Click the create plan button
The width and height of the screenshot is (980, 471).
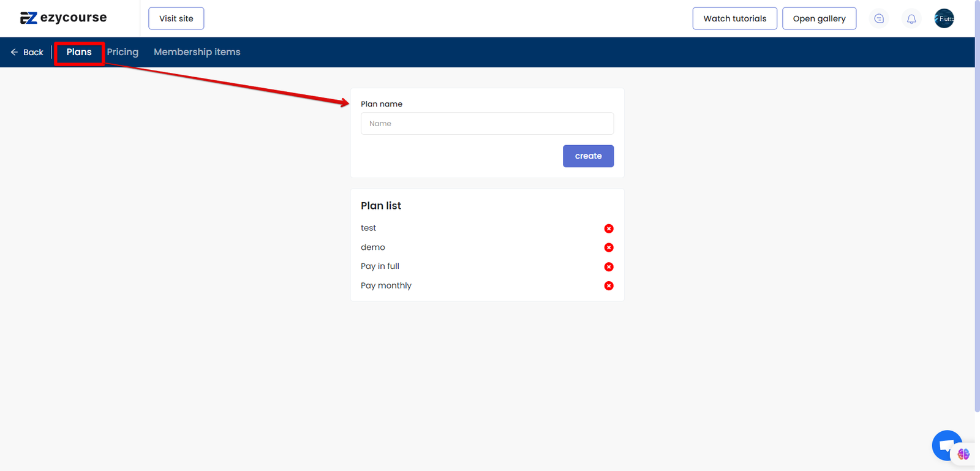coord(588,156)
